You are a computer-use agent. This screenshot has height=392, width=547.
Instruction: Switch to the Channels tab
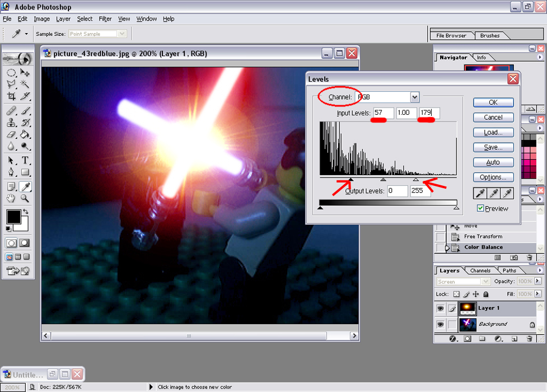click(x=480, y=270)
